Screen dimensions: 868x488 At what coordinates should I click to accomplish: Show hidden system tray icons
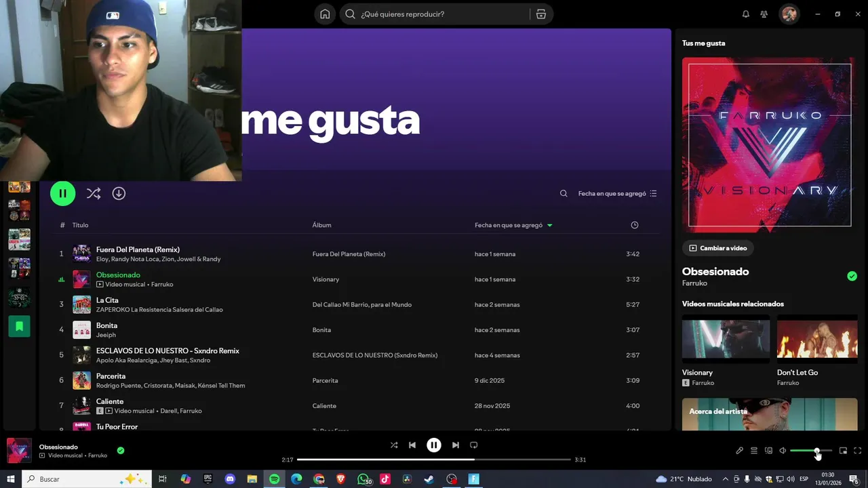pos(726,479)
